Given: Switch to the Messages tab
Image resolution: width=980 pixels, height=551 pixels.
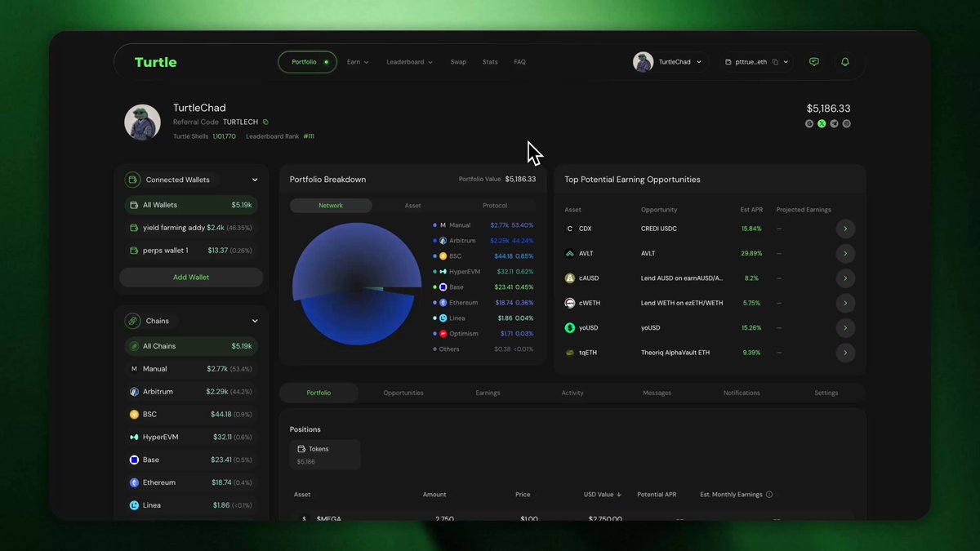Looking at the screenshot, I should click(x=657, y=393).
